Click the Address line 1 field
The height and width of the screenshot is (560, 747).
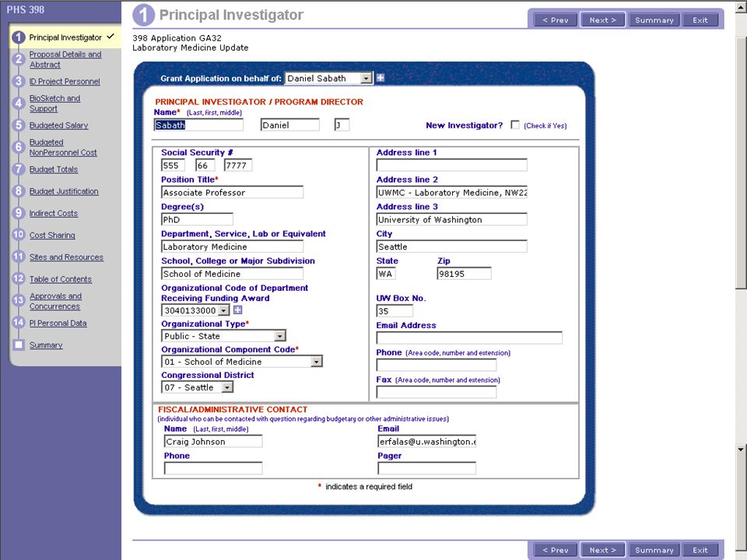click(451, 165)
